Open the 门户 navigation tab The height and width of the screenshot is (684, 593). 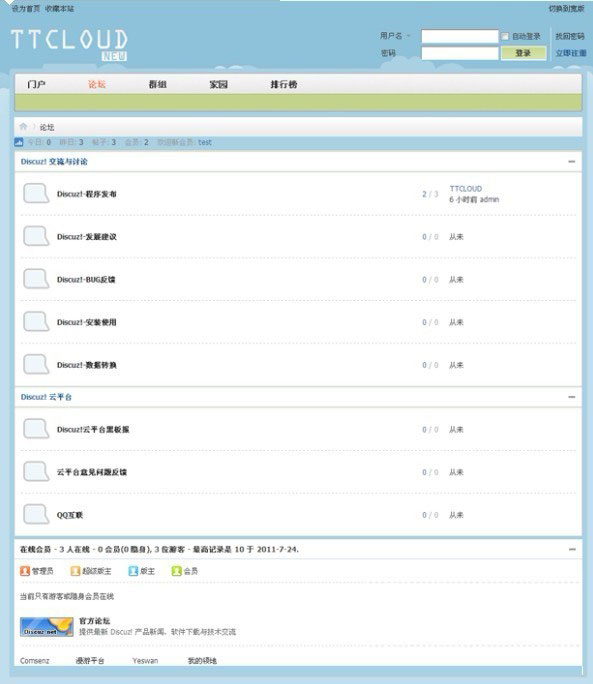[x=36, y=84]
